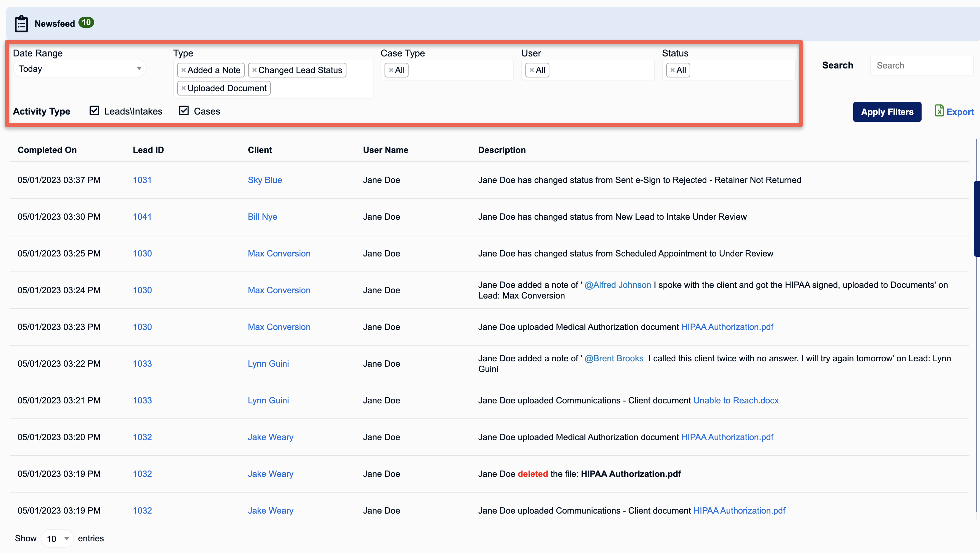Click the Apply Filters button
This screenshot has height=553, width=980.
click(x=887, y=112)
